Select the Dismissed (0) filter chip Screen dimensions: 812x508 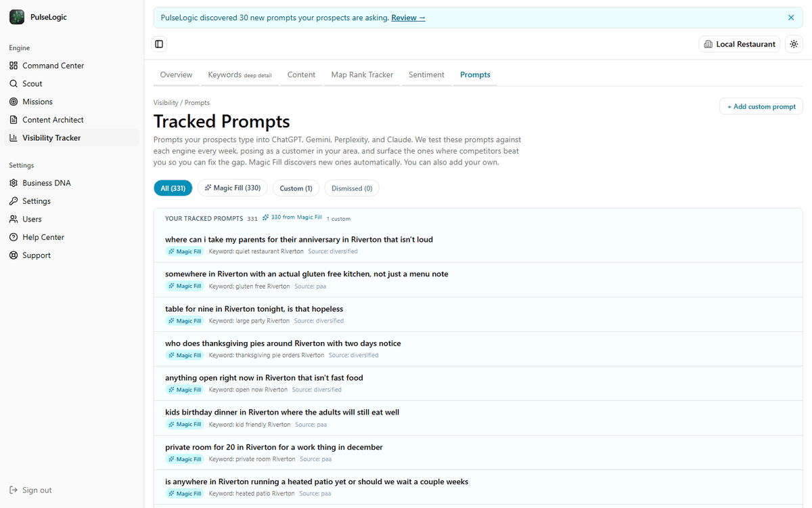[x=352, y=188]
